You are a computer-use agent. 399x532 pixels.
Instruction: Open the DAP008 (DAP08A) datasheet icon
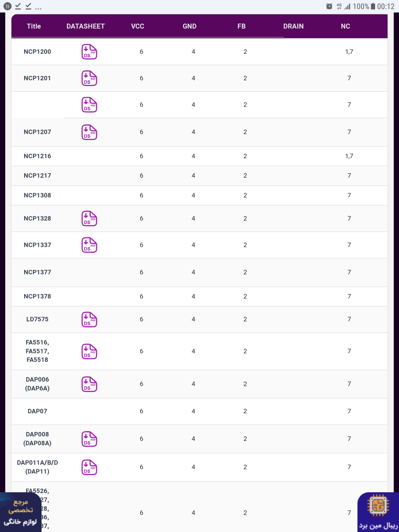coord(89,439)
